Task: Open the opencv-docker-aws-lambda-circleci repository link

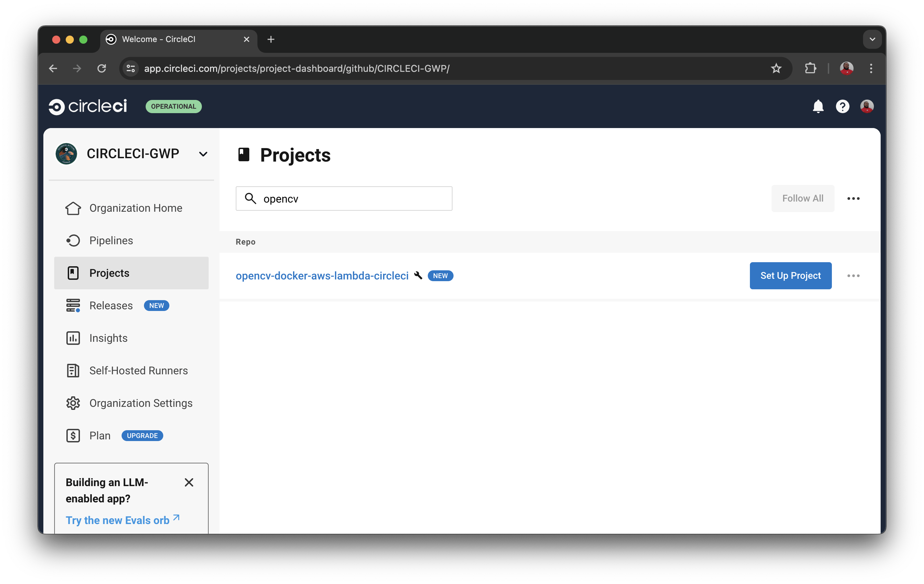Action: [322, 275]
